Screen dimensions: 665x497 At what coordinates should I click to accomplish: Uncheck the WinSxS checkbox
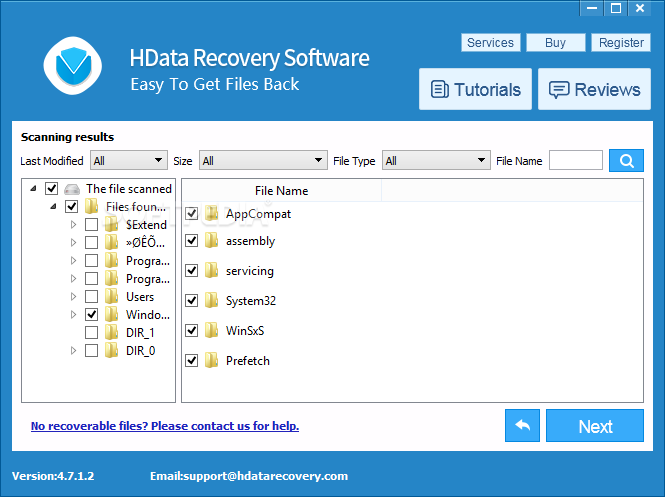coord(192,330)
